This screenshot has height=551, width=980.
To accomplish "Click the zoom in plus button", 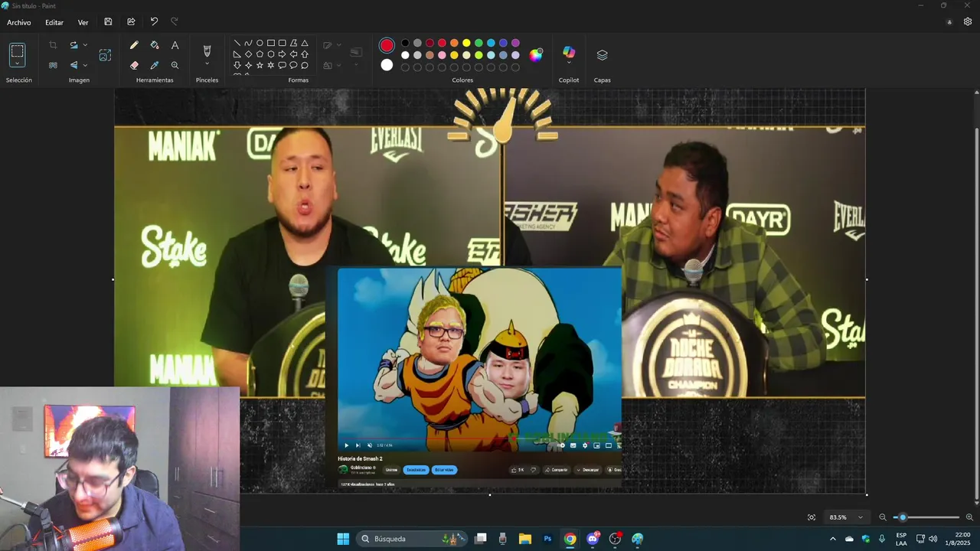I will 969,517.
